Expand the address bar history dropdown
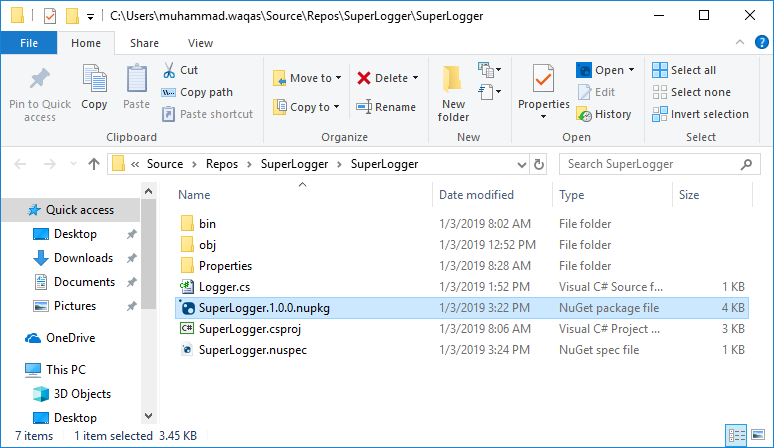Image resolution: width=774 pixels, height=448 pixels. coord(521,164)
